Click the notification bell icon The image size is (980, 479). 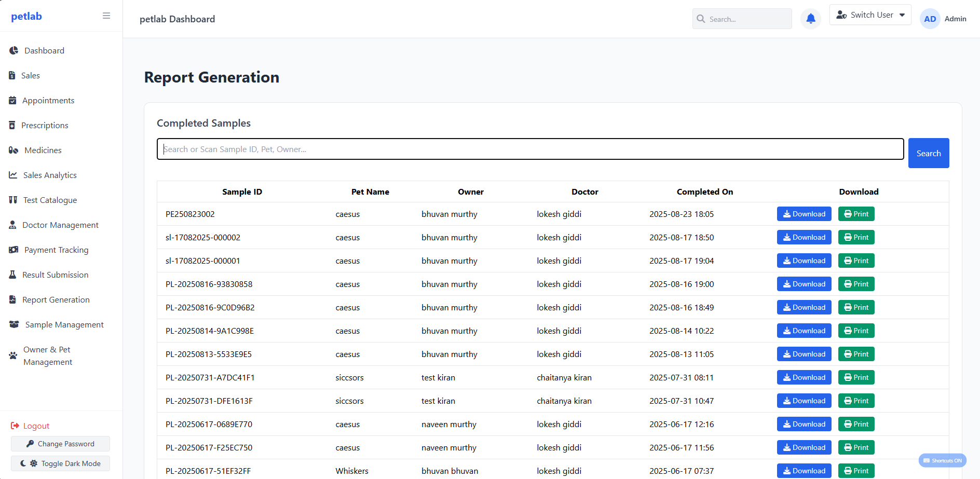tap(810, 19)
